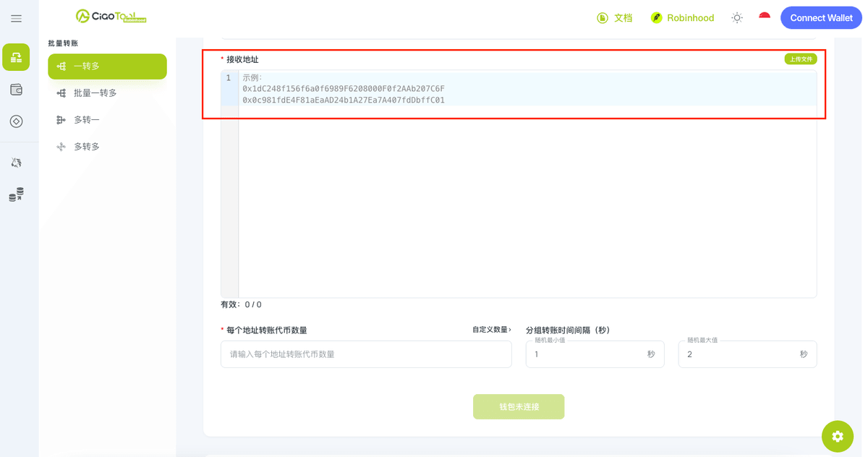
Task: Open the language flag selector
Action: [x=765, y=17]
